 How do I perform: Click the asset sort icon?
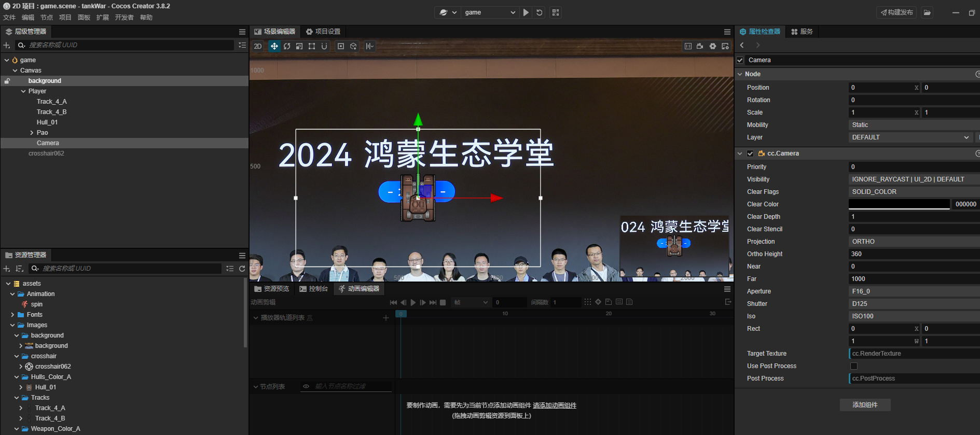point(20,269)
